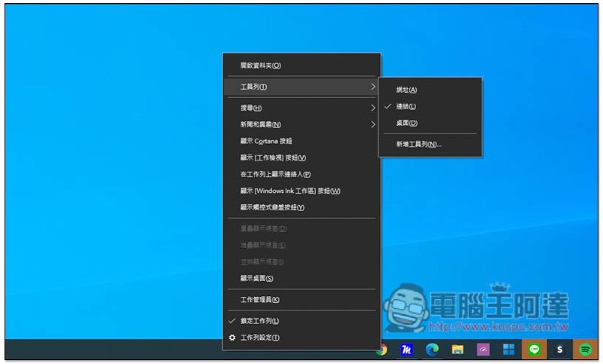
Task: Open the purple app icon in taskbar
Action: pyautogui.click(x=483, y=350)
